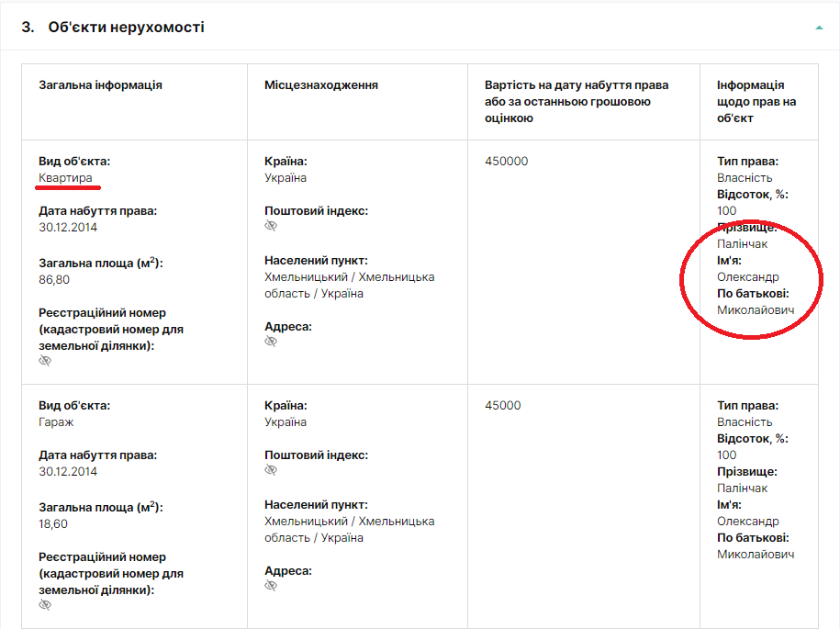This screenshot has width=840, height=629.
Task: Click the Загальна інформація column header
Action: coord(100,85)
